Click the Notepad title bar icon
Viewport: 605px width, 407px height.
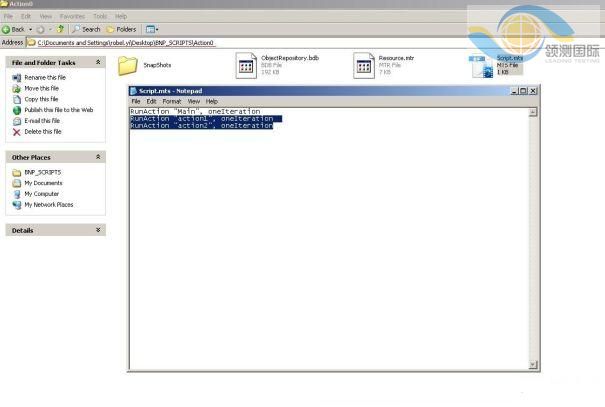134,91
